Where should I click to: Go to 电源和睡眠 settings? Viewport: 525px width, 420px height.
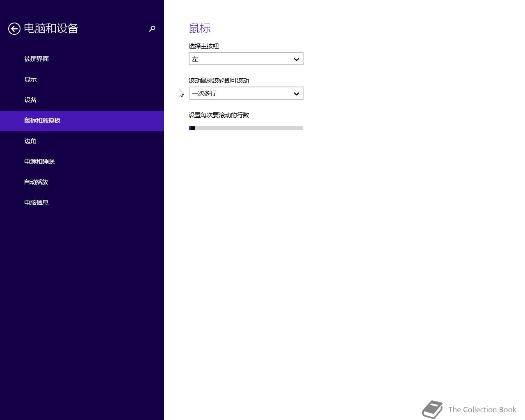tap(82, 162)
